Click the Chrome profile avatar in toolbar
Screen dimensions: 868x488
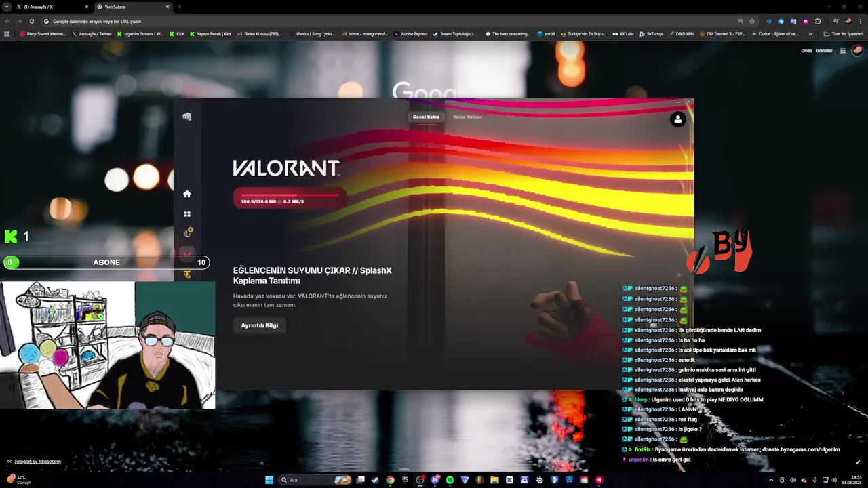pos(848,21)
